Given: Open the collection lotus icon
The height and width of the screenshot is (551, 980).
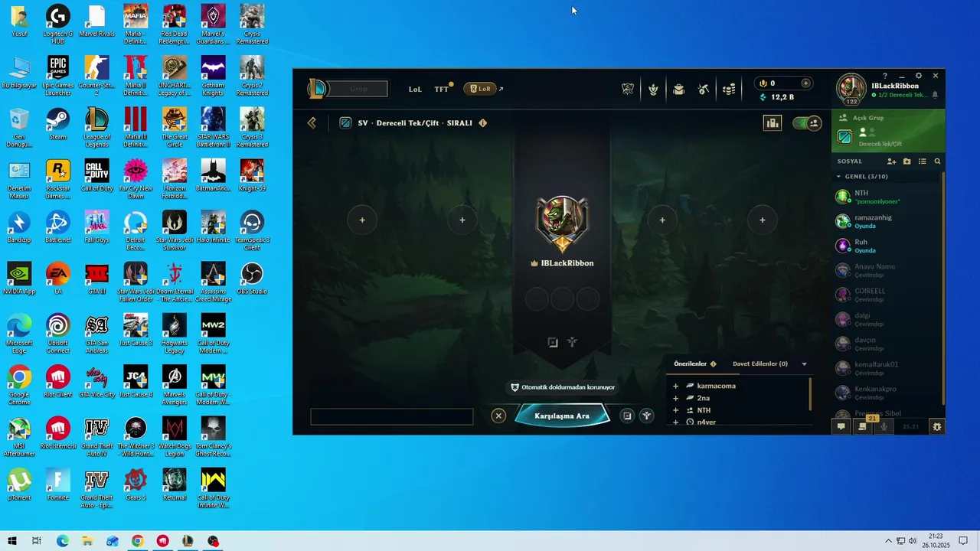Looking at the screenshot, I should 653,89.
